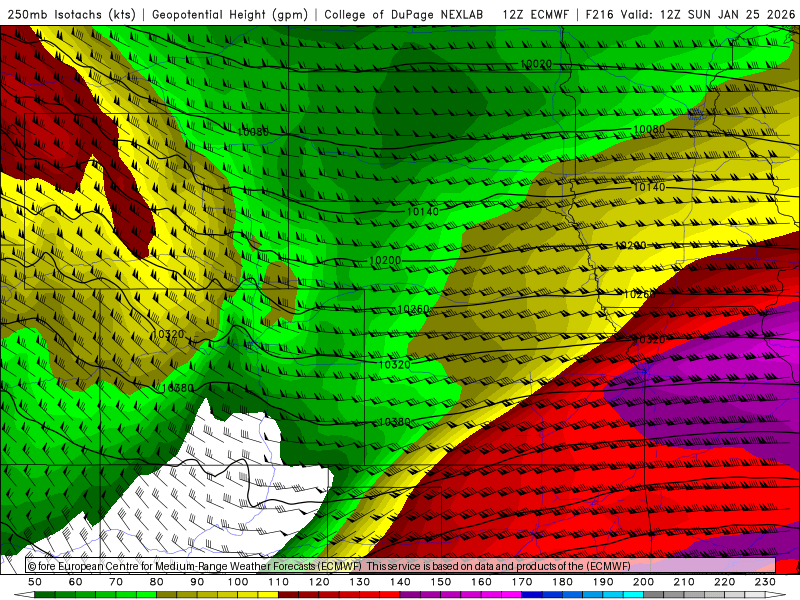Select the 220 value on the colorbar

click(x=724, y=582)
